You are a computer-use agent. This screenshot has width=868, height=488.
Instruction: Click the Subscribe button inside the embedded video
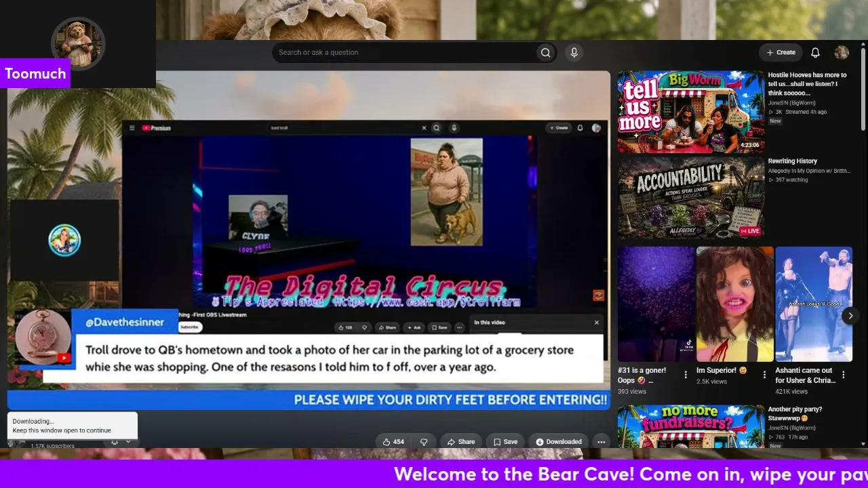[x=189, y=327]
